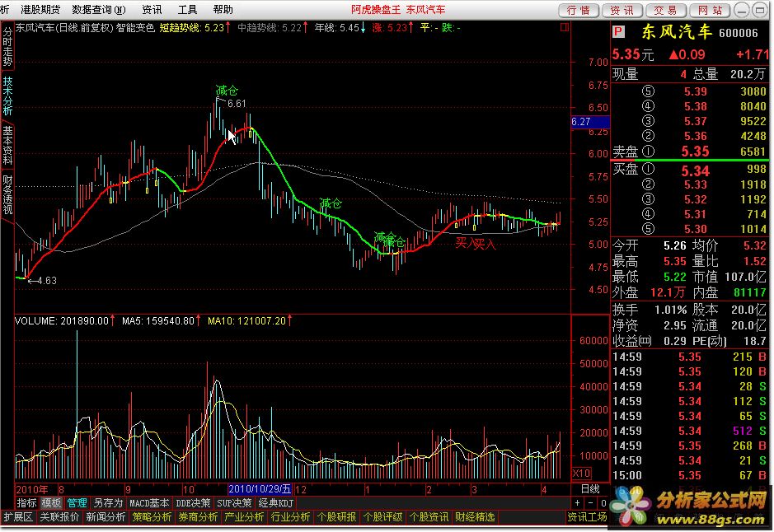Click the circled 4 icon in 5.38 sell row

[648, 106]
